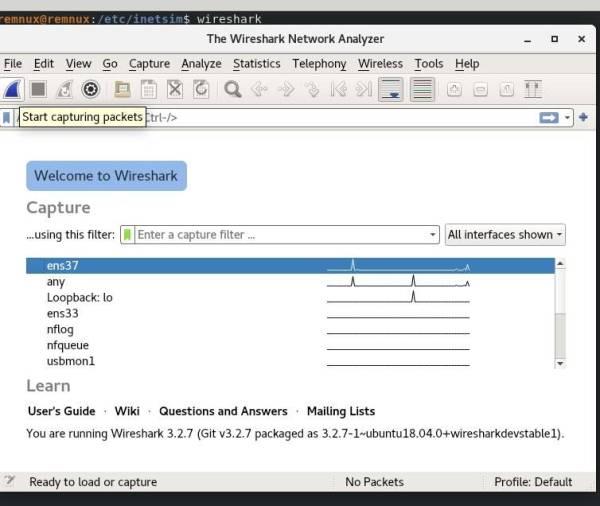Select the Loopback: lo interface
Screen dimensions: 600x506
tap(80, 297)
